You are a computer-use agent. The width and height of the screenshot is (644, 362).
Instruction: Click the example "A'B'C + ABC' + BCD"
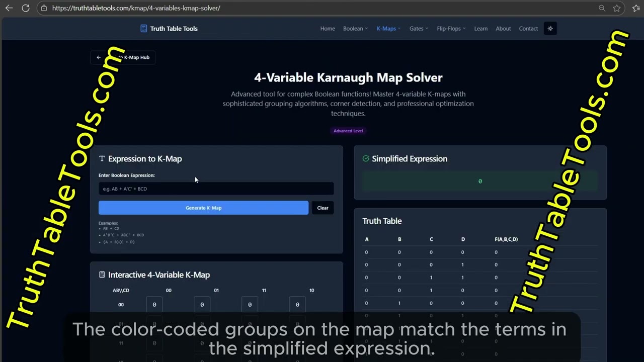123,235
